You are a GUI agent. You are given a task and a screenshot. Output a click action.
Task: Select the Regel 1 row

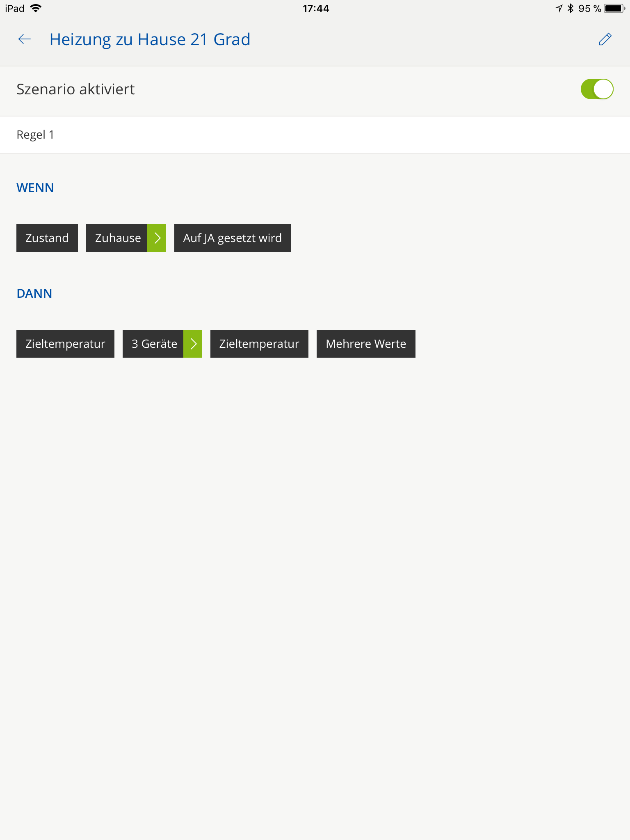tap(315, 135)
